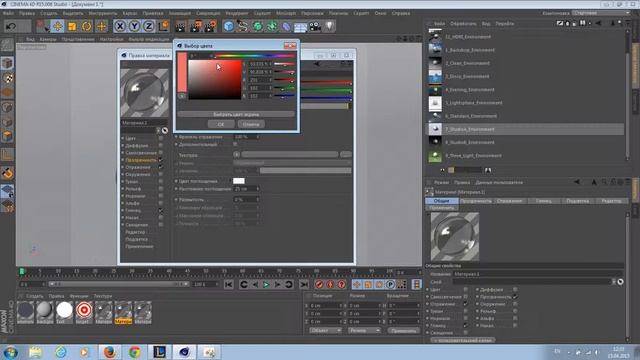
Task: Jump to the end of the animation
Action: [304, 284]
